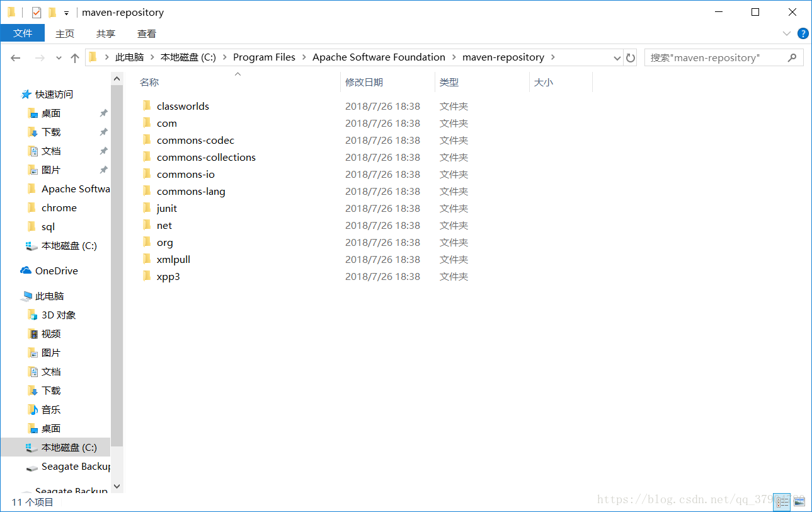Expand chevron after 本地磁盘 (C:) breadcrumb
This screenshot has width=812, height=512.
pos(224,57)
